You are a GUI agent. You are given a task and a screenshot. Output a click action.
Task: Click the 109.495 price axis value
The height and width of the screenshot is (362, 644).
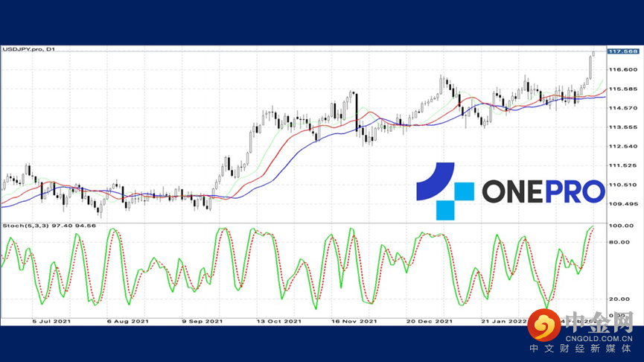623,204
